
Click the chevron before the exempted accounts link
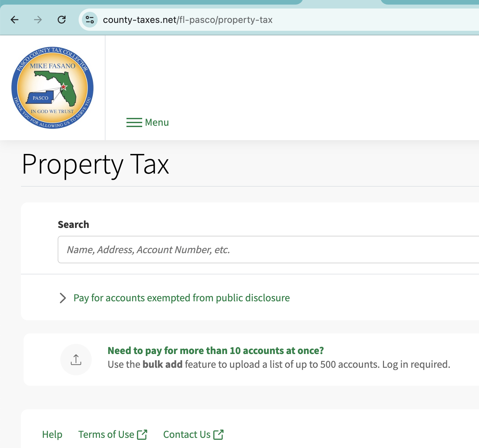pos(63,298)
